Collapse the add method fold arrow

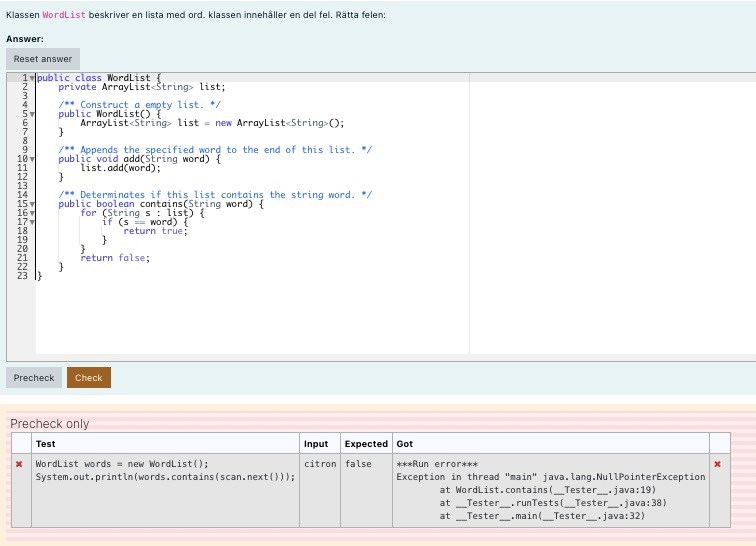(32, 159)
